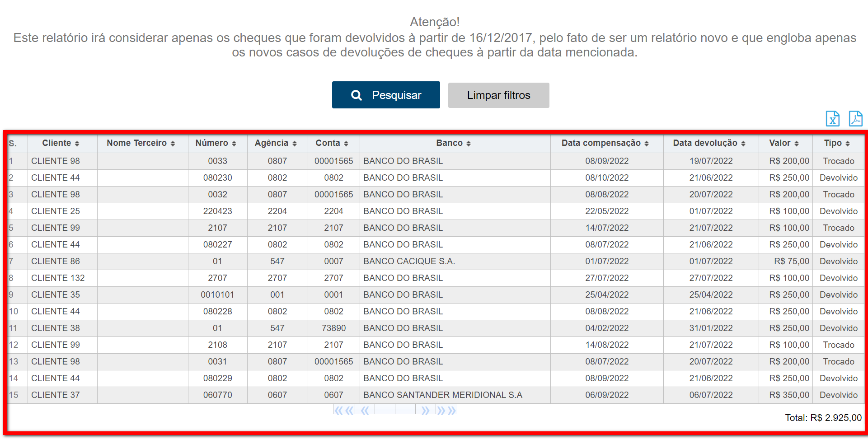Export report to Excel file
The width and height of the screenshot is (868, 444).
[832, 119]
